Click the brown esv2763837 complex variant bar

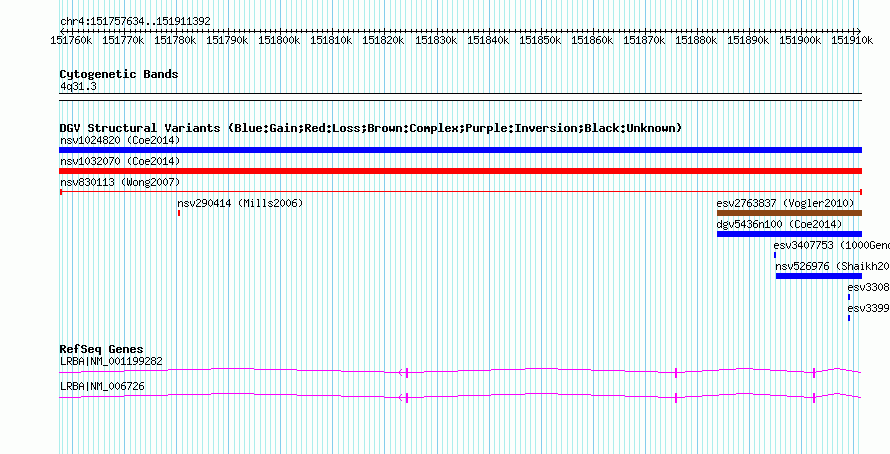coord(789,213)
